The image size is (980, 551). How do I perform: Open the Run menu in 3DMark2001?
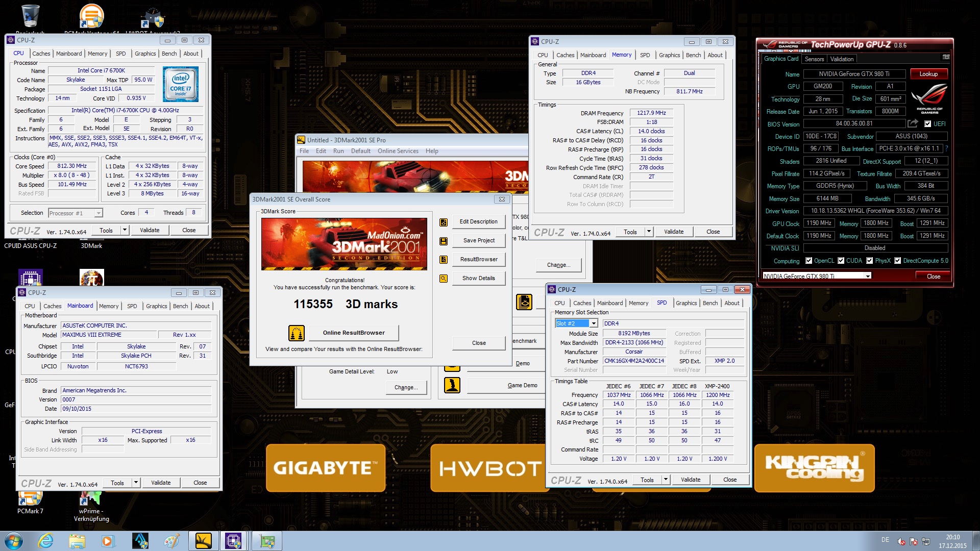(x=338, y=151)
